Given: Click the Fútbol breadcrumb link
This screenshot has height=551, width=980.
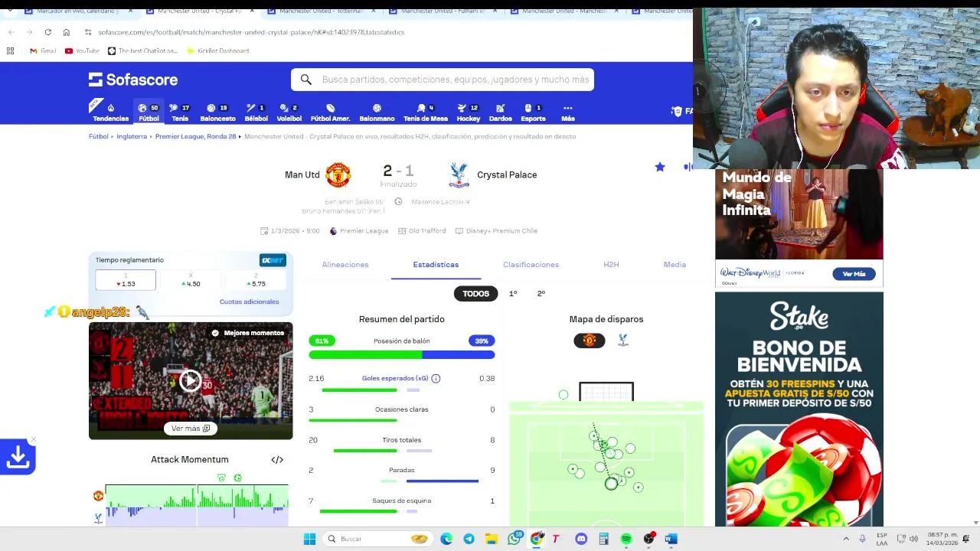Looking at the screenshot, I should click(x=98, y=136).
